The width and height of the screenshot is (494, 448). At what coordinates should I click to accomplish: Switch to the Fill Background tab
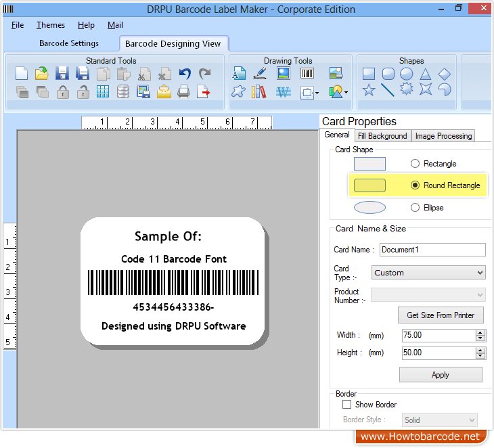(382, 136)
